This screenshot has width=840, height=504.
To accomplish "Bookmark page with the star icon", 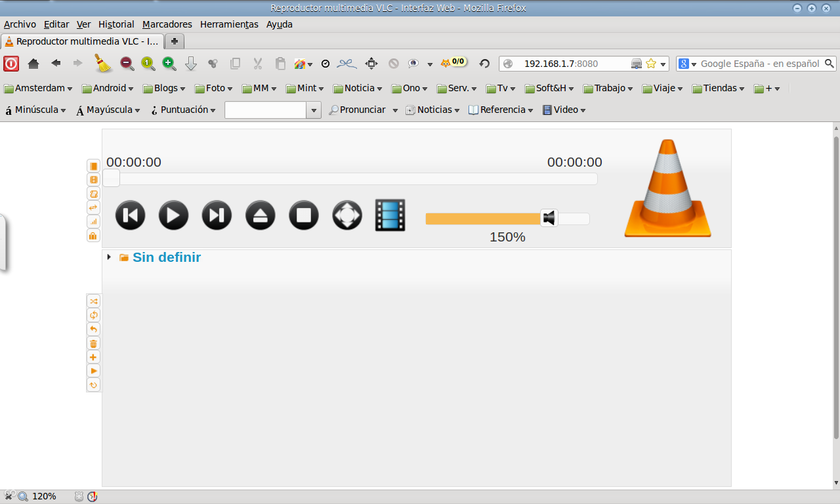I will (651, 64).
